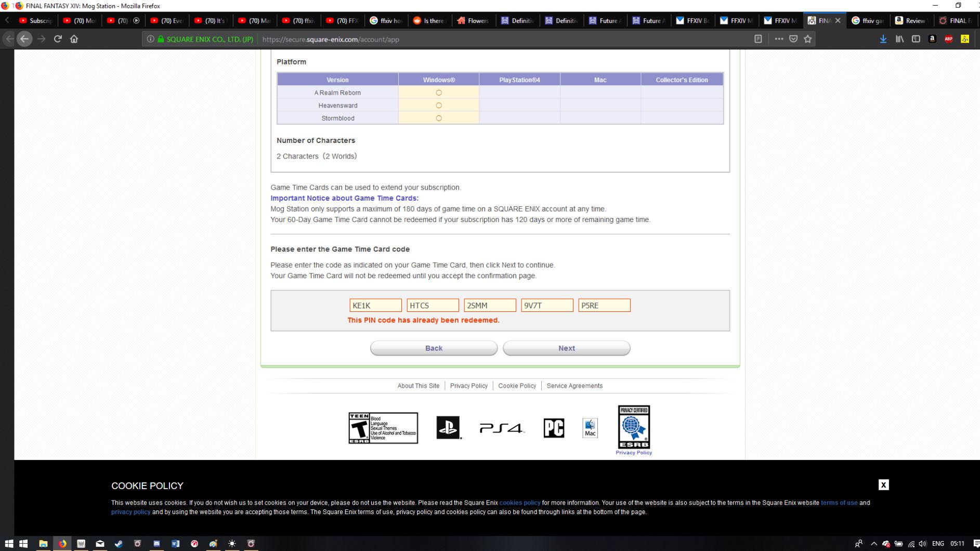The height and width of the screenshot is (551, 980).
Task: Click the 'Stormblood' table row label
Action: [337, 118]
